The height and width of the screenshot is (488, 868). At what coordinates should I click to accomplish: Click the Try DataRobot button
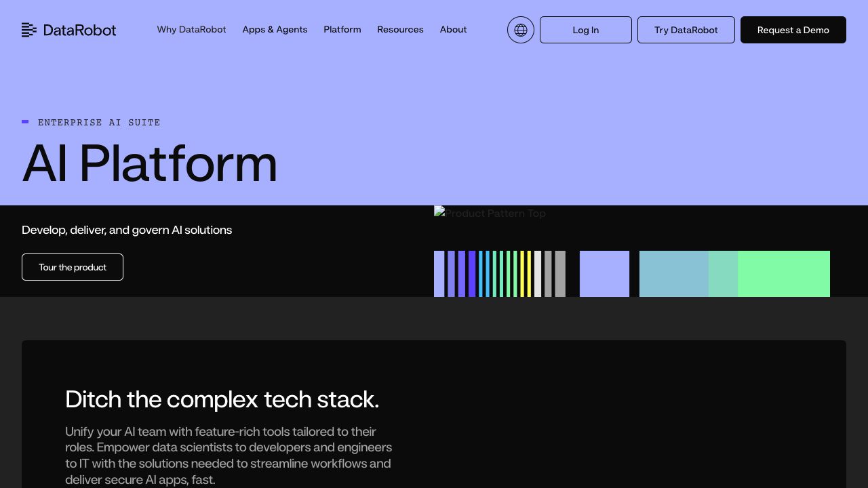coord(686,30)
